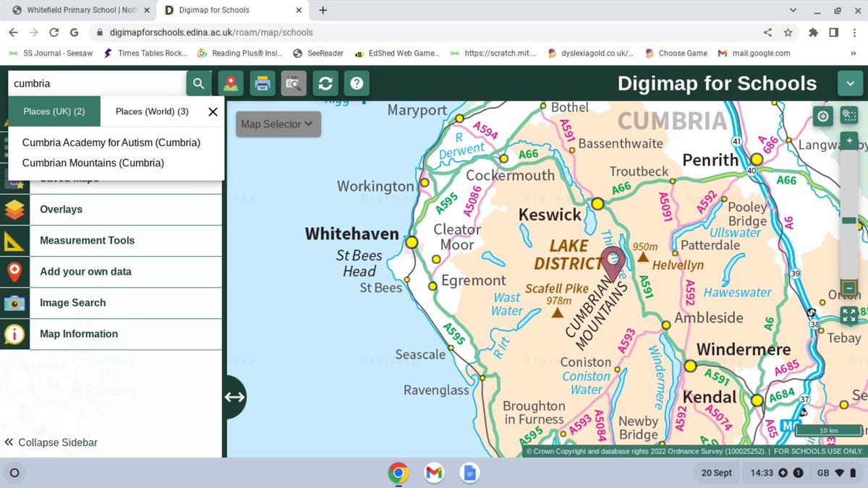The image size is (868, 488).
Task: Close the search results panel
Action: pyautogui.click(x=213, y=111)
